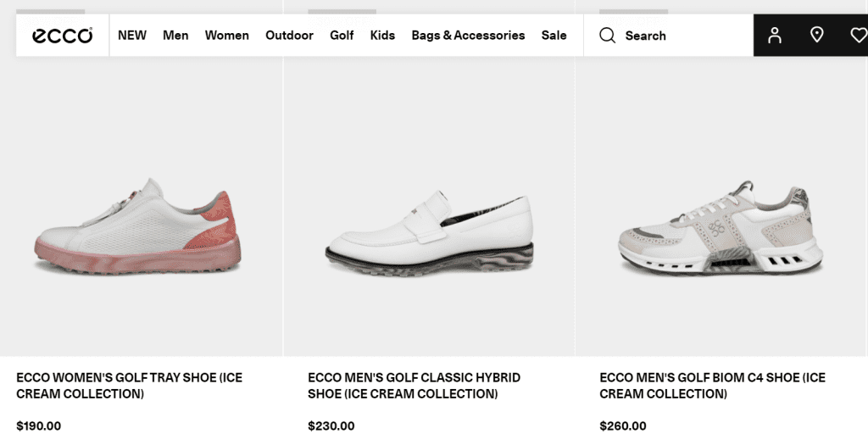Open ECCO Women's Golf Tray Shoe title link

pos(129,386)
